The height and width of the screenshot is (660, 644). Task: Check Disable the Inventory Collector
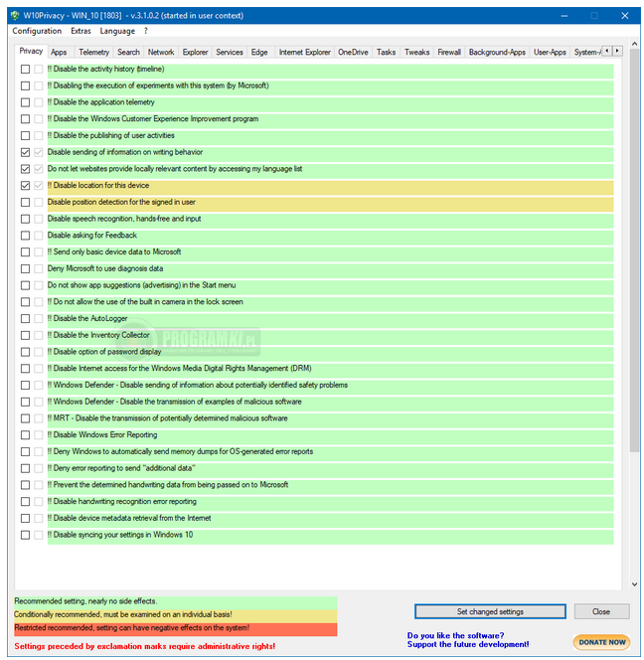click(25, 335)
